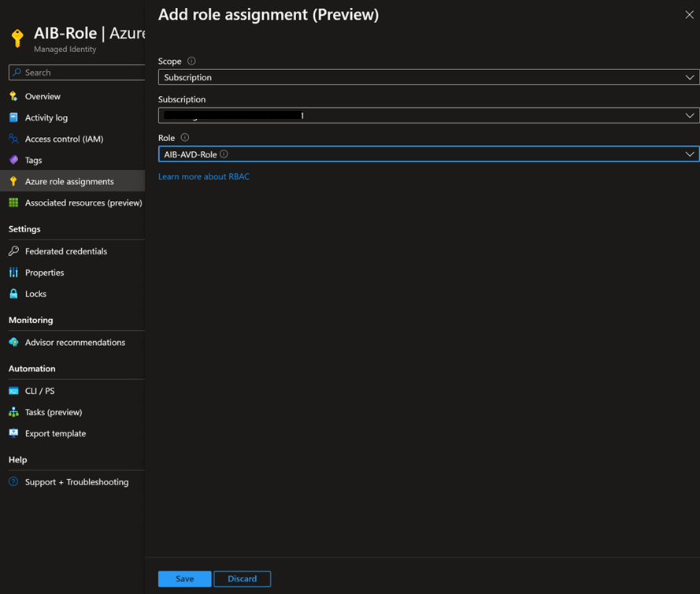This screenshot has width=700, height=594.
Task: Click the Export template monitor icon
Action: pyautogui.click(x=13, y=433)
